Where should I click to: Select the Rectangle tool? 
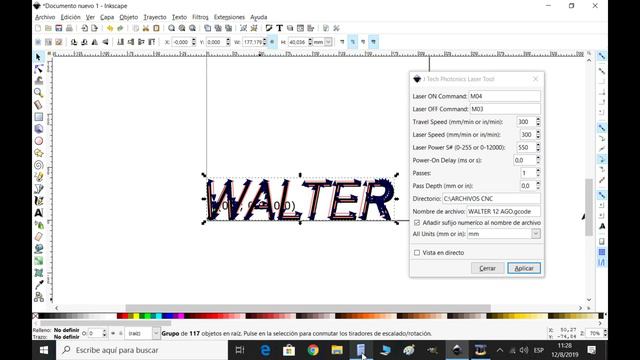click(38, 117)
